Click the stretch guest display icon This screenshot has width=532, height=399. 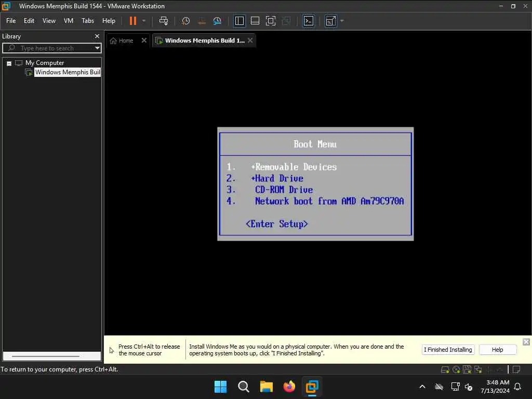330,21
